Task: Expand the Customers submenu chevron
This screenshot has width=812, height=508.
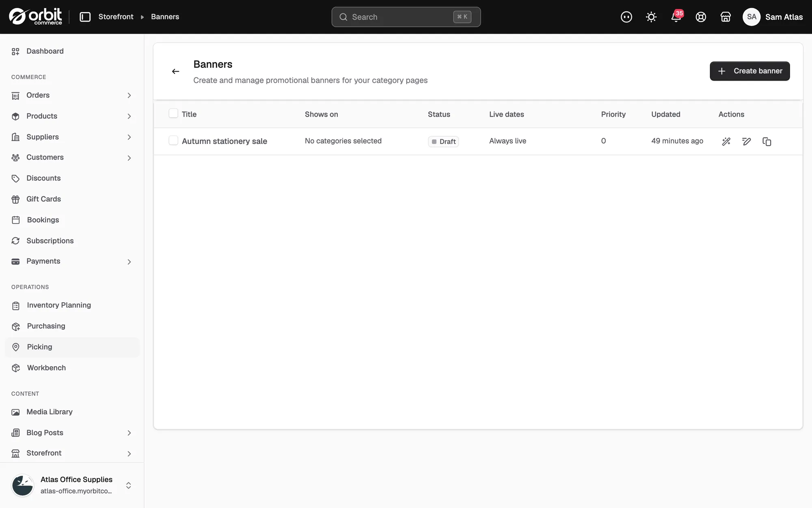Action: (129, 158)
